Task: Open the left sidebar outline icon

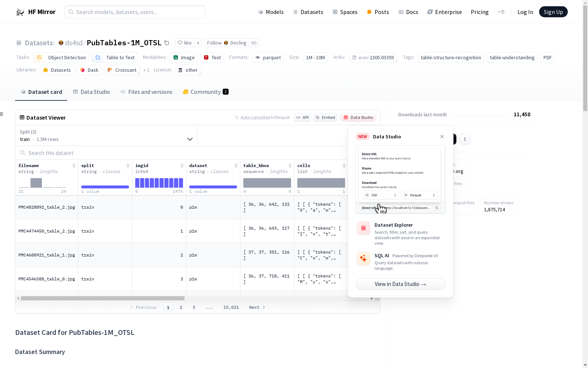Action: tap(2, 114)
